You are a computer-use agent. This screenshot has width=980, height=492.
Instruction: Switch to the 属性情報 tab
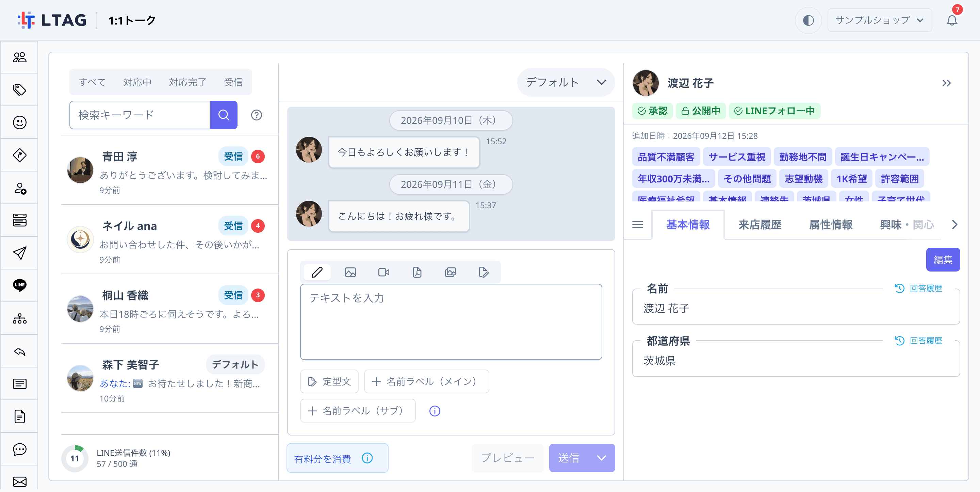coord(831,225)
